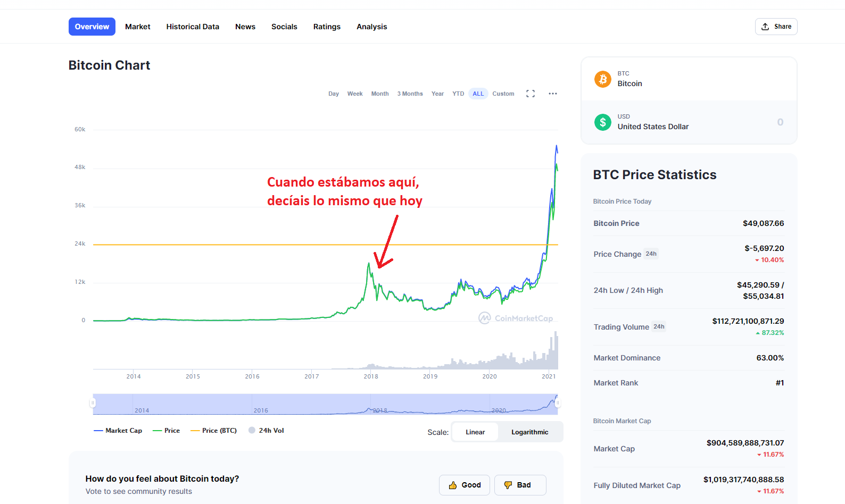Select the YTD time range
The image size is (845, 504).
click(458, 94)
